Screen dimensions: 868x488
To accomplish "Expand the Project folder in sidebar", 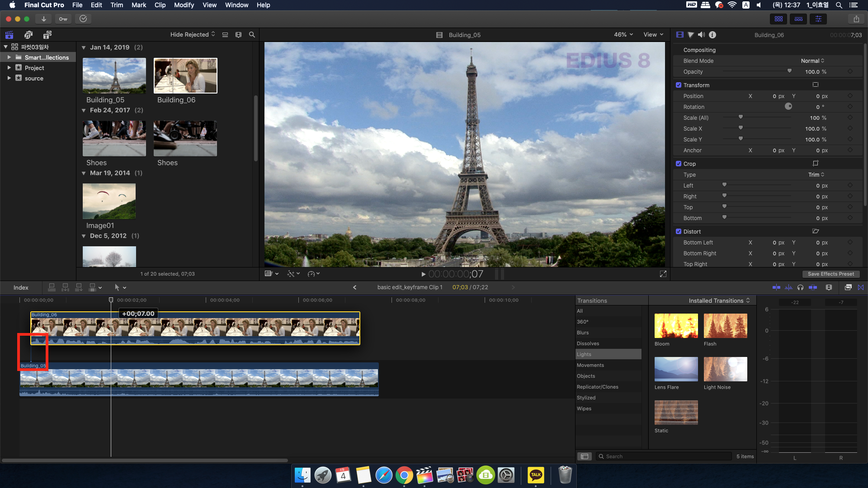I will tap(9, 68).
